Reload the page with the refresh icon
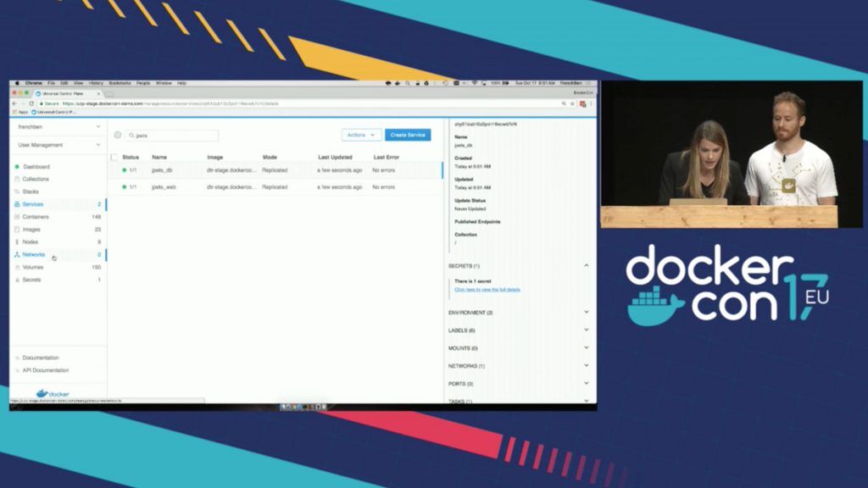Screen dimensions: 868x488 [31, 103]
